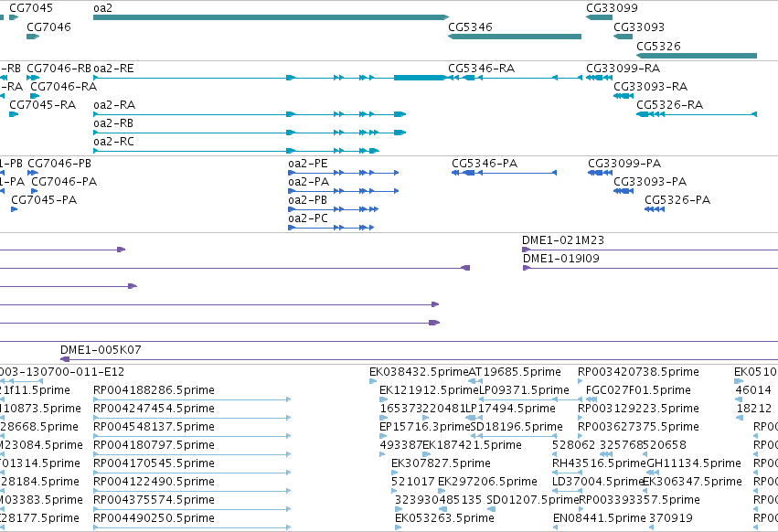This screenshot has height=532, width=778.
Task: Click the CG33099-RA transcript label
Action: pyautogui.click(x=623, y=69)
